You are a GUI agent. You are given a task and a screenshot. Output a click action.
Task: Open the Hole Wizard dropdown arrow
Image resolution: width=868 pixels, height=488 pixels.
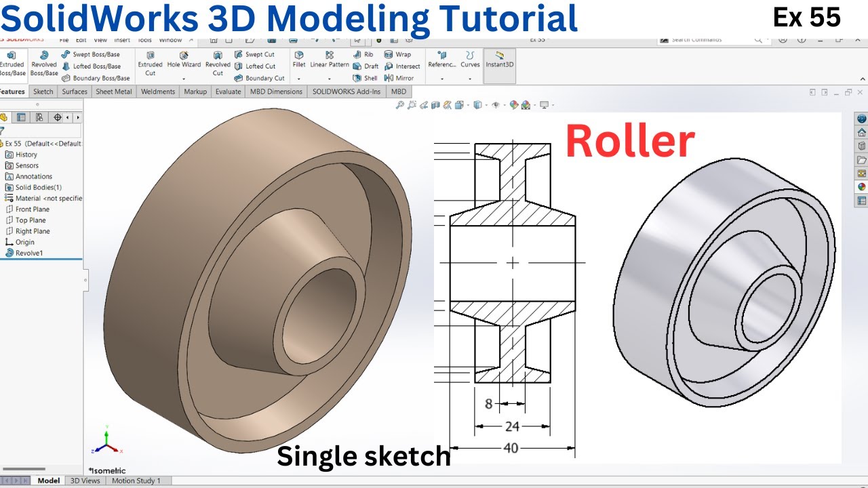click(184, 79)
